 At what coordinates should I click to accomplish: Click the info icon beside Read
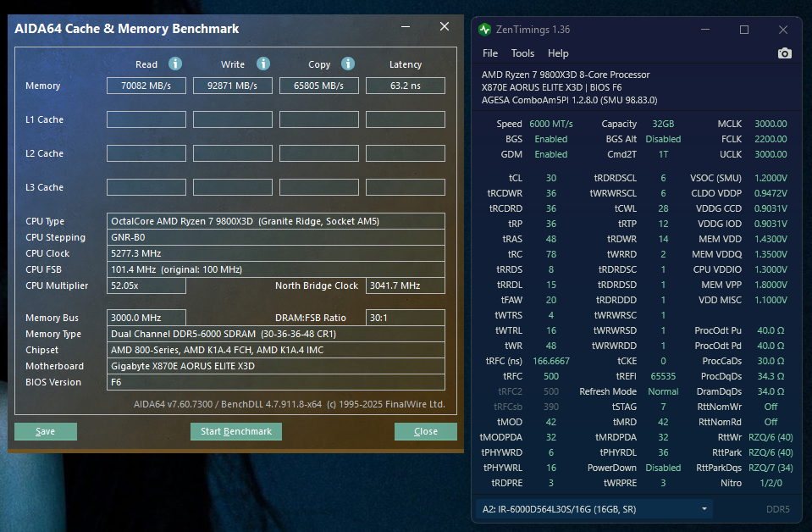click(175, 64)
